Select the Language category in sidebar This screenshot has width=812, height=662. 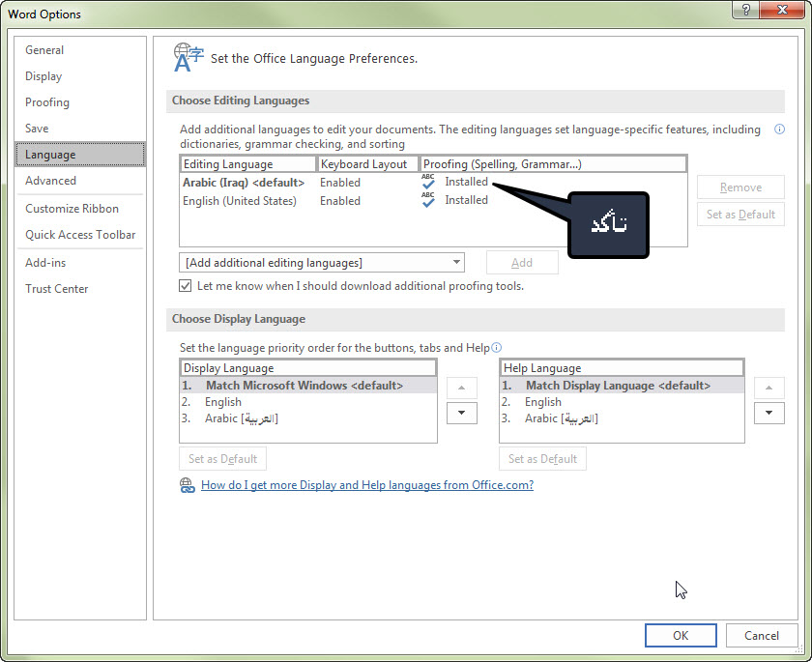80,155
